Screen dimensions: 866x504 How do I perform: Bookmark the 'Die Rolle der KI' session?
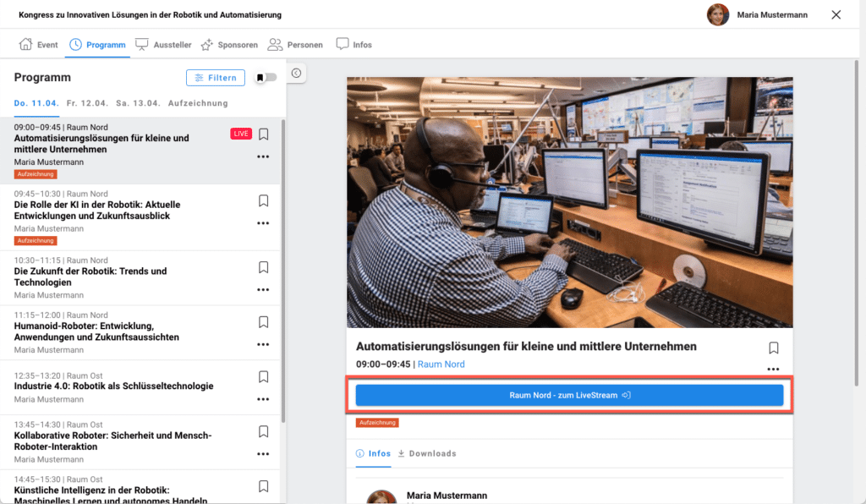pos(264,200)
